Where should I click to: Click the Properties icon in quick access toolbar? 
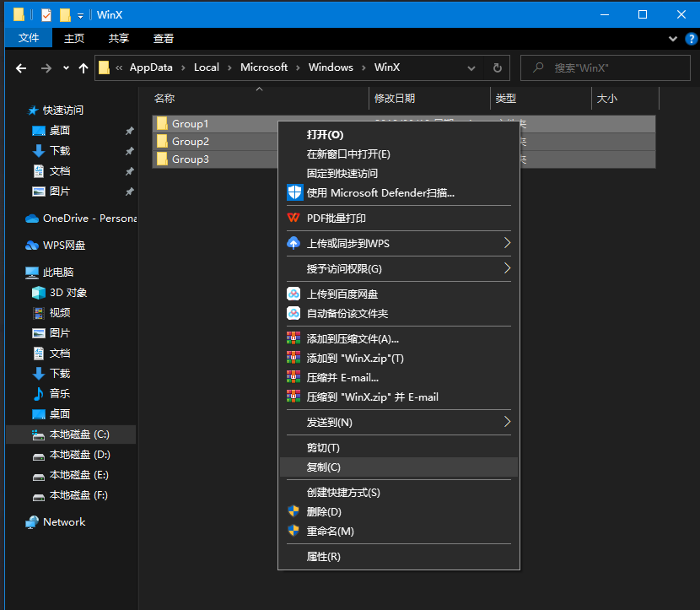pos(46,14)
